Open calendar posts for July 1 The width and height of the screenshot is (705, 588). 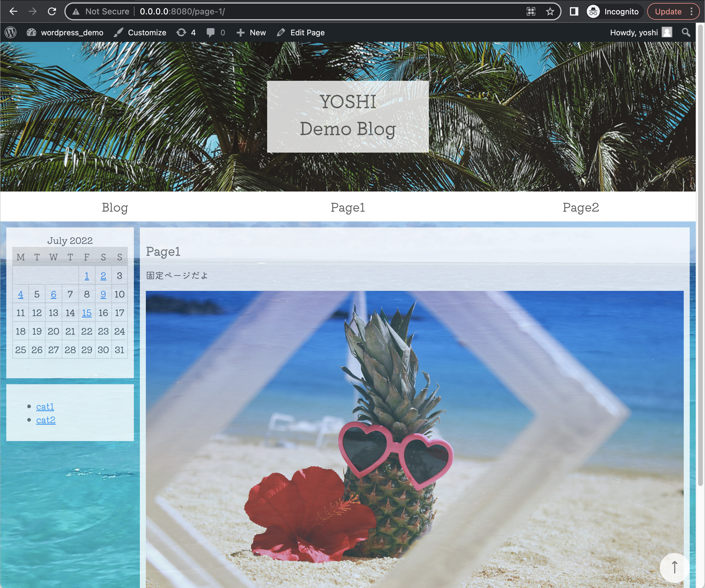point(87,276)
